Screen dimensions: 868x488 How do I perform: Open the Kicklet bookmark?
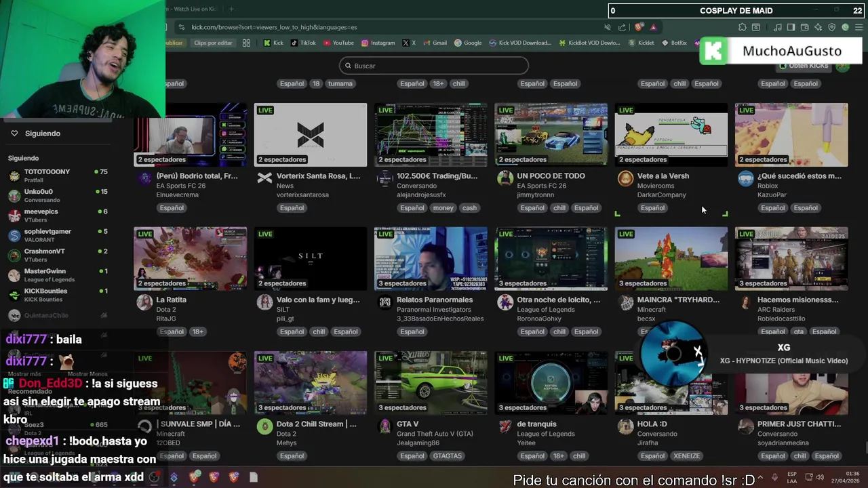(641, 43)
